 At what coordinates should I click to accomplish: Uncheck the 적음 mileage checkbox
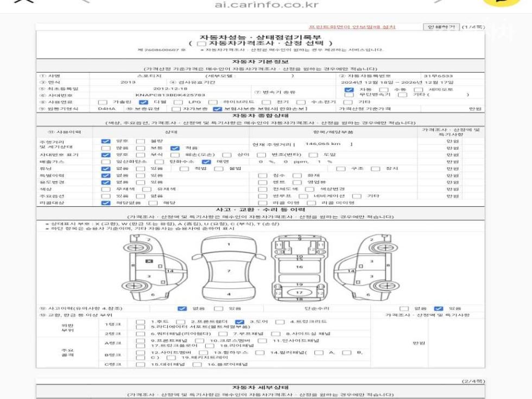[x=175, y=148]
